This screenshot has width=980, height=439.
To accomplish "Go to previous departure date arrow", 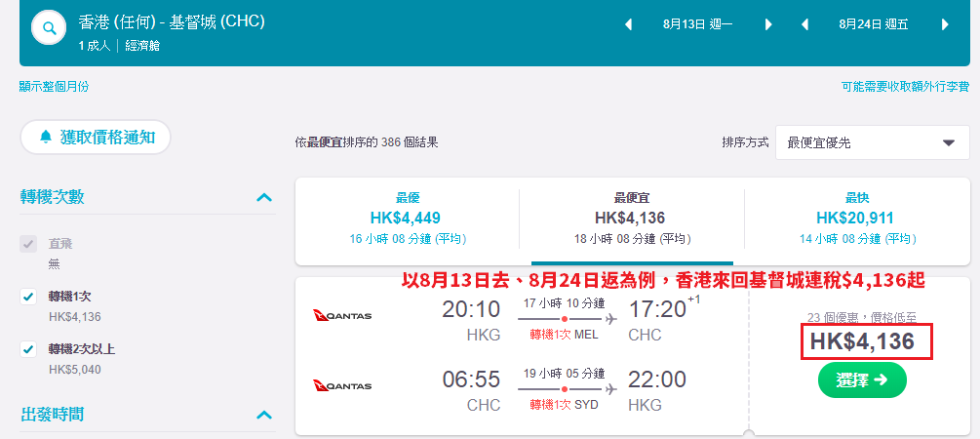I will click(x=629, y=25).
